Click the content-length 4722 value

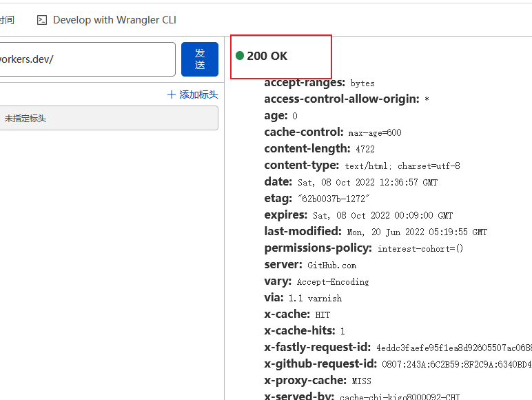point(365,149)
